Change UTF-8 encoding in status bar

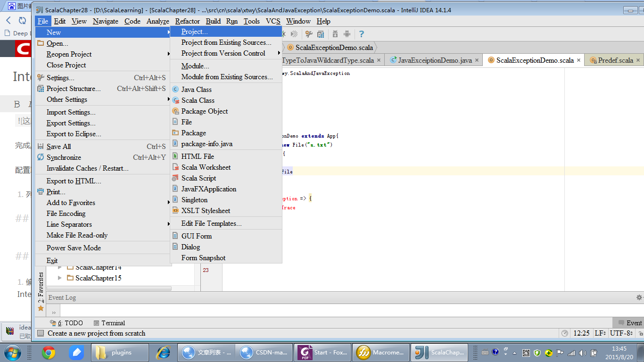(x=621, y=333)
